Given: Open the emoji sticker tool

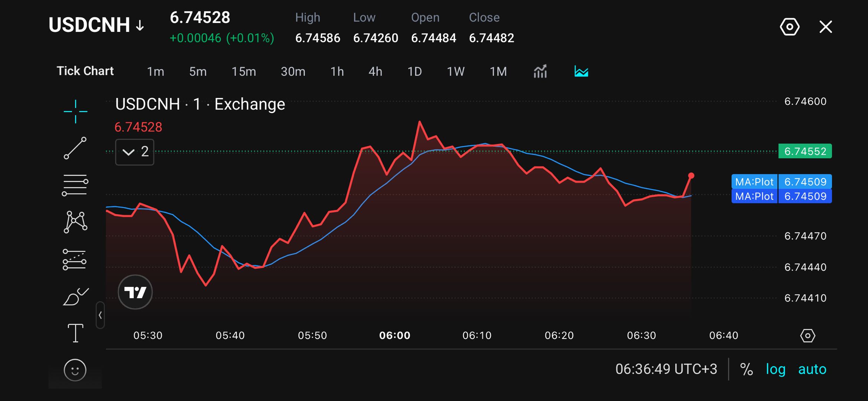Looking at the screenshot, I should [75, 370].
